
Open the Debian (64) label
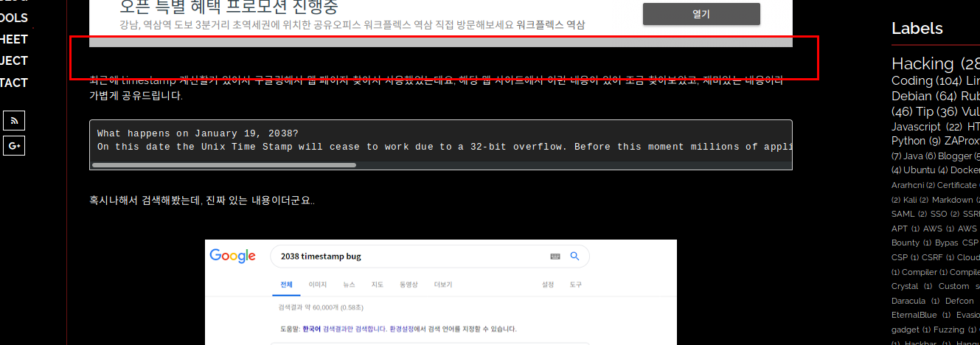click(x=924, y=96)
